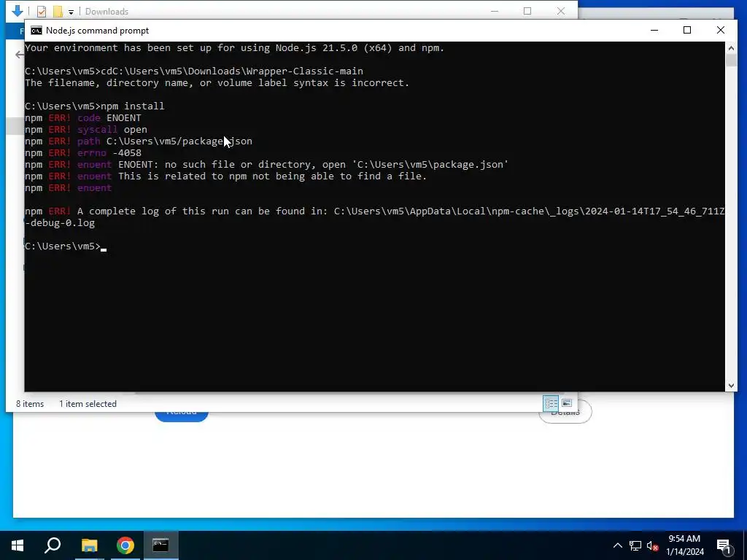Click the 'errno -4058' line
747x560 pixels.
click(x=83, y=153)
